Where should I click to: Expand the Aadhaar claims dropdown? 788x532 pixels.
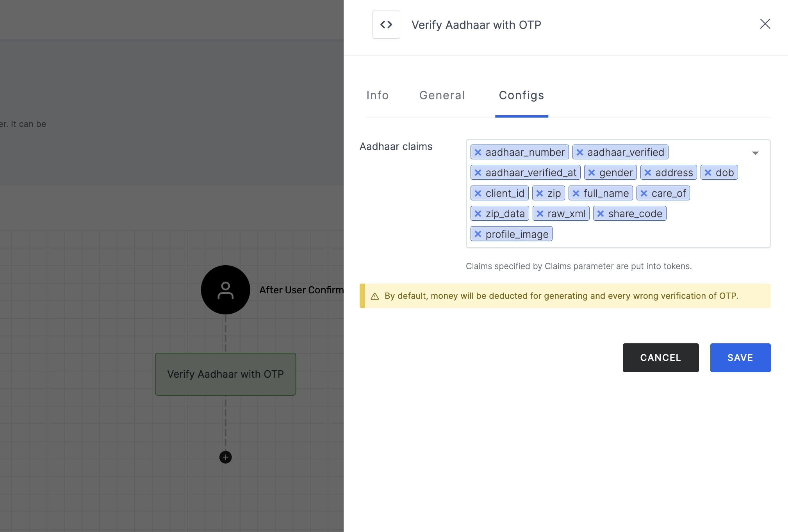[756, 153]
